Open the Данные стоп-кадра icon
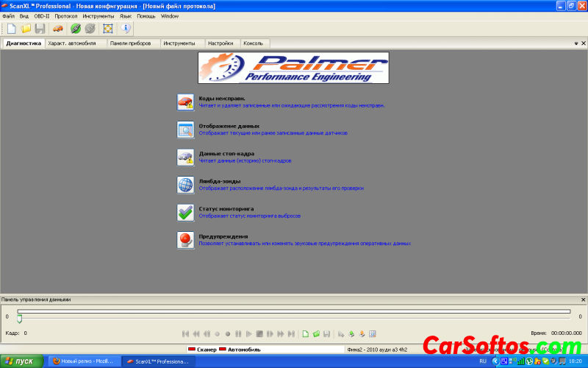This screenshot has height=368, width=588. [x=185, y=157]
